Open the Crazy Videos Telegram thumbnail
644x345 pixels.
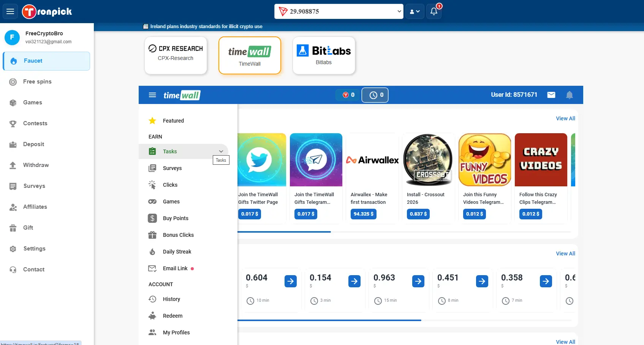tap(541, 160)
